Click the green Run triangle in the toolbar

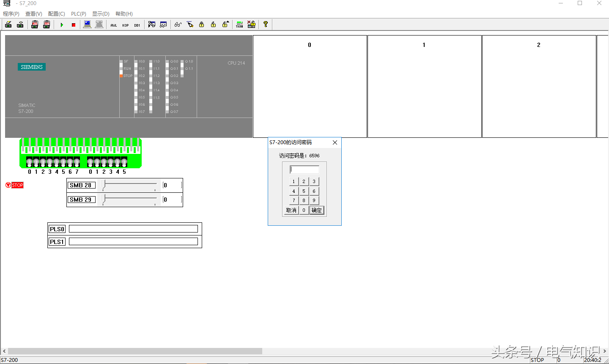point(62,25)
